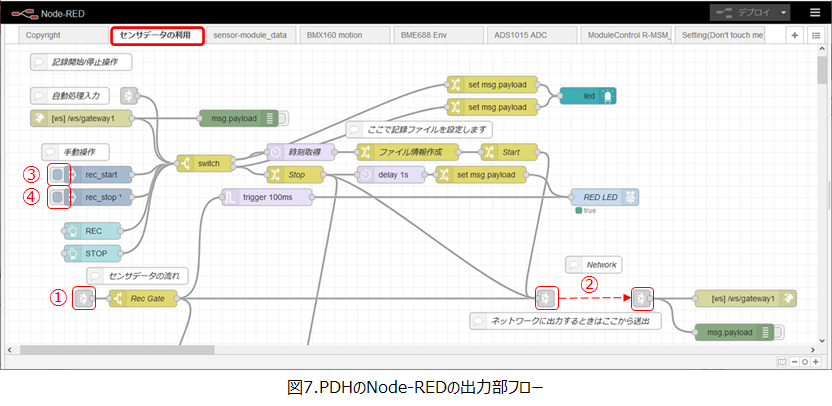
Task: Select the RED LED node icon
Action: [x=630, y=197]
